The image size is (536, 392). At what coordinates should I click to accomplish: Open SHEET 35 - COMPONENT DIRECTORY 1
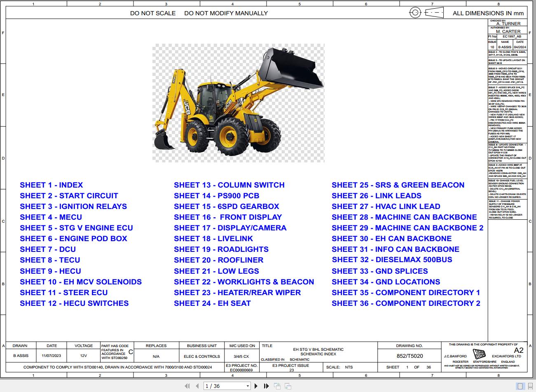coord(406,293)
